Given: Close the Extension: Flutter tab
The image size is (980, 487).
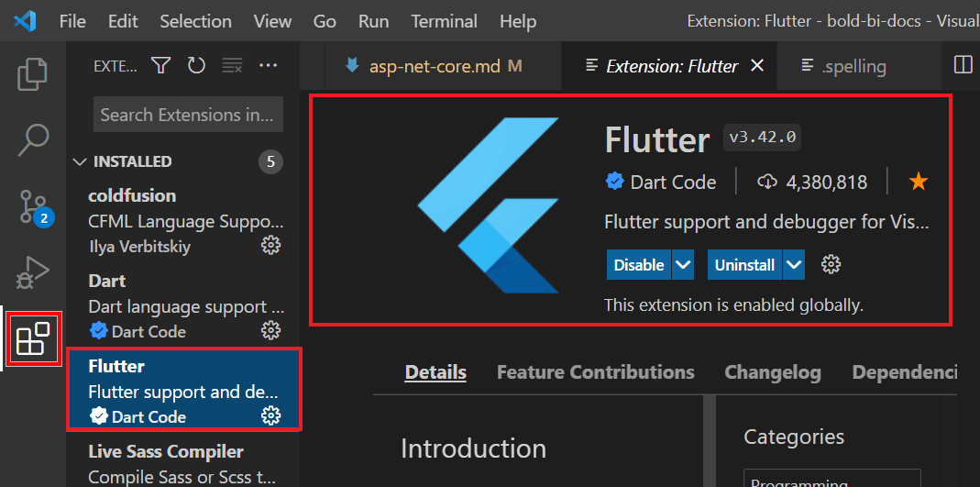Looking at the screenshot, I should [757, 65].
